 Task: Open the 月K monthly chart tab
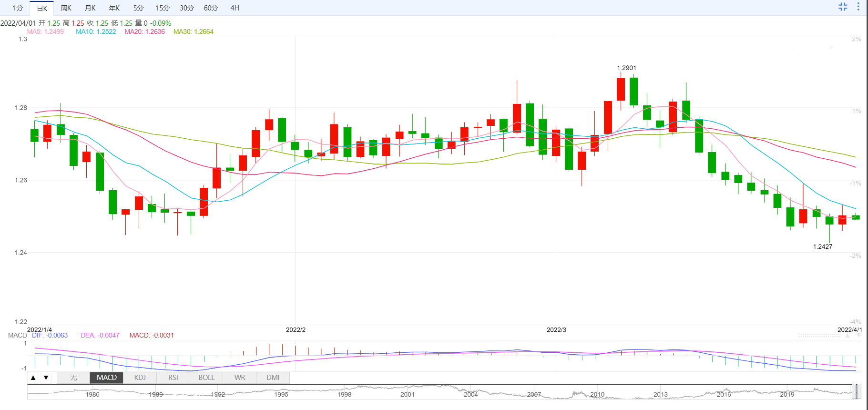(90, 8)
